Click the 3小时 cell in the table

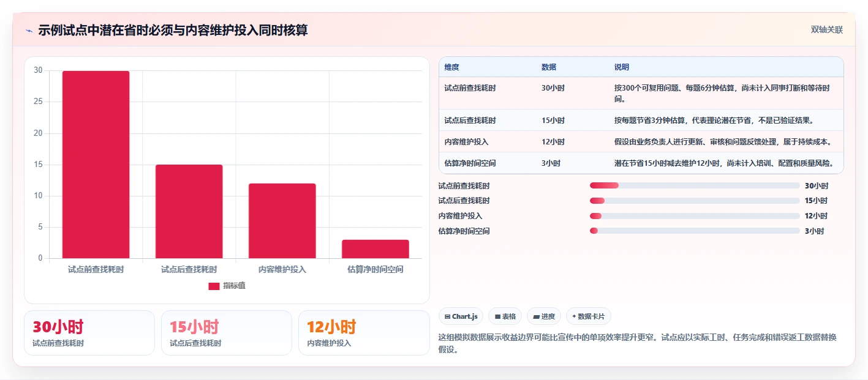[x=551, y=163]
